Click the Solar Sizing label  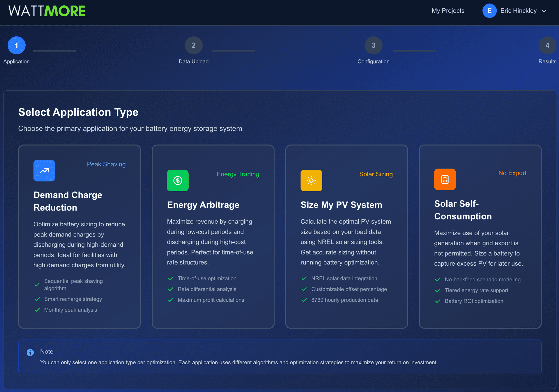pos(376,174)
